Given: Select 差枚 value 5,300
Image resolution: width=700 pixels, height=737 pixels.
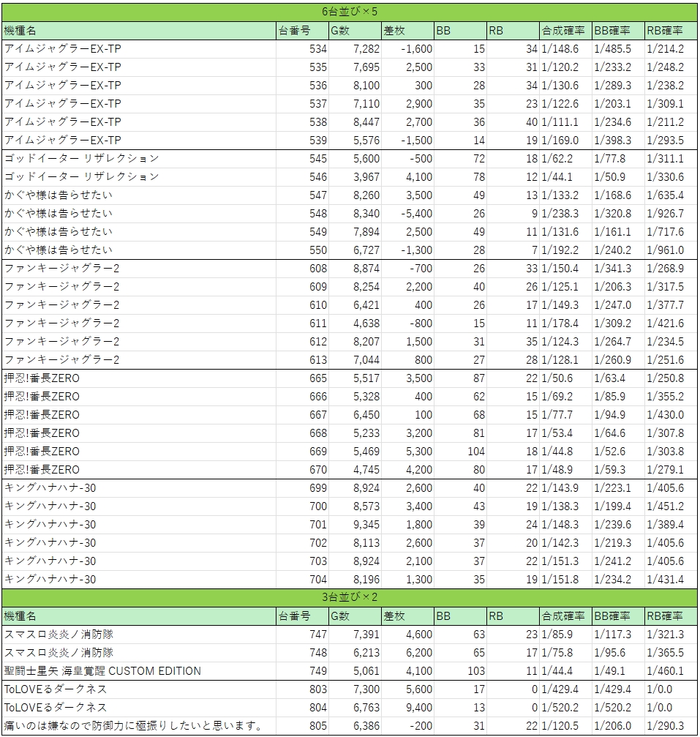Looking at the screenshot, I should (x=408, y=452).
